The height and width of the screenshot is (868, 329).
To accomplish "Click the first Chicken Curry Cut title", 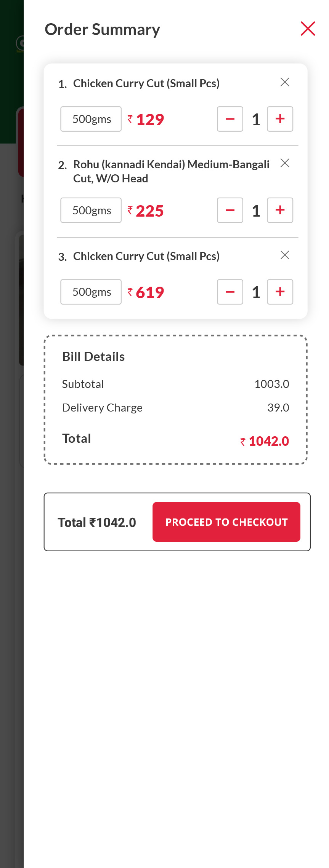I will [146, 83].
